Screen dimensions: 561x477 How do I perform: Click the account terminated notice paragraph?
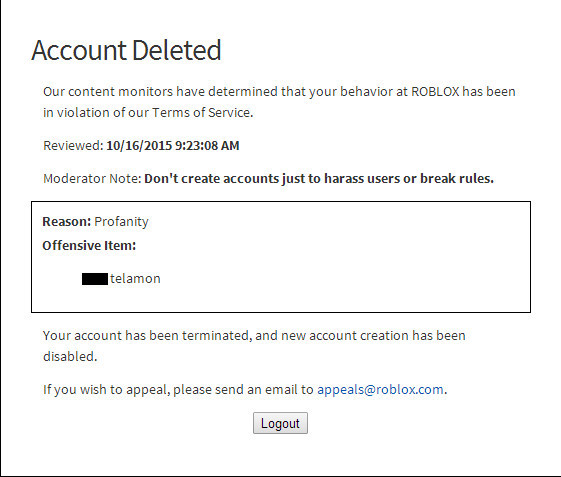pos(254,346)
